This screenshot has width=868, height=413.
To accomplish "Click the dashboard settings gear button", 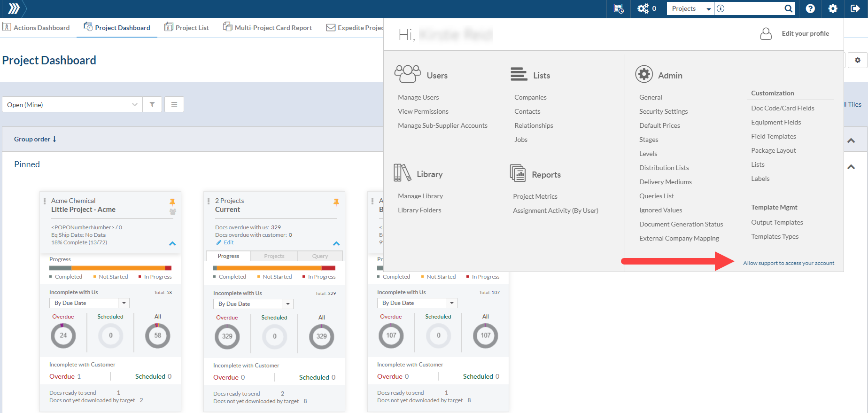I will tap(858, 60).
